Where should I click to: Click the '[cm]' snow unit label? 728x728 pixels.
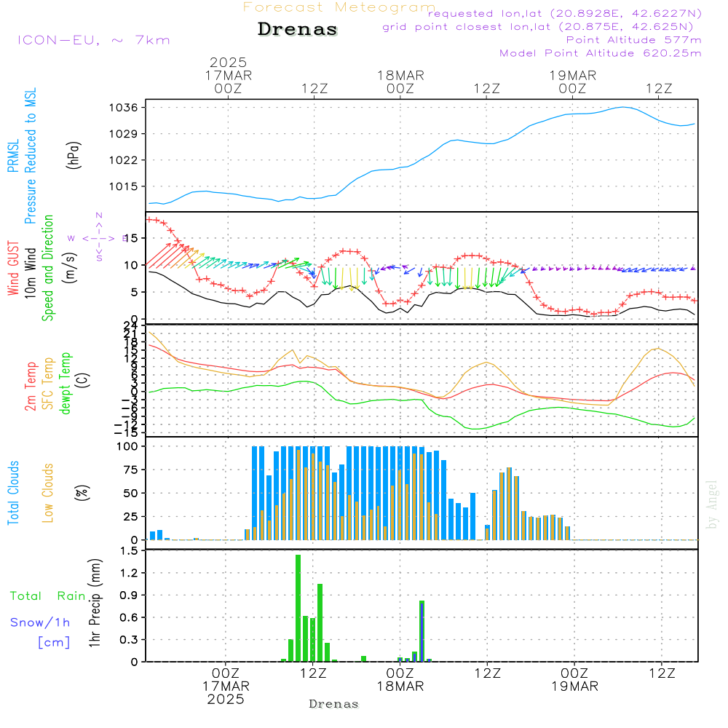tap(54, 643)
